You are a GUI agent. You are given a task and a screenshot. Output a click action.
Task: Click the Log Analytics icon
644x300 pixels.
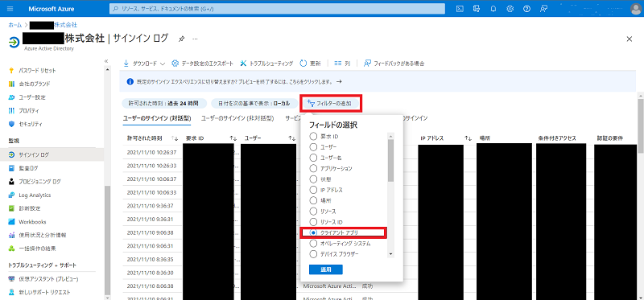pyautogui.click(x=11, y=195)
